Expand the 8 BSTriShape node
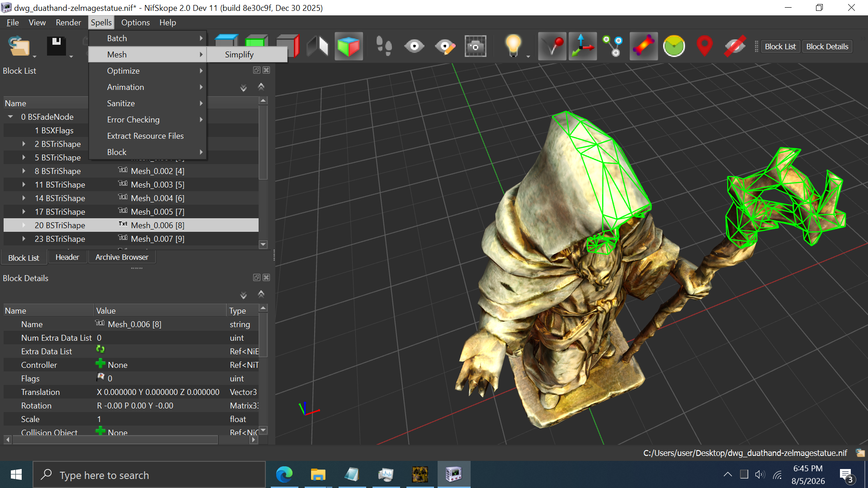868x488 pixels. pyautogui.click(x=24, y=171)
